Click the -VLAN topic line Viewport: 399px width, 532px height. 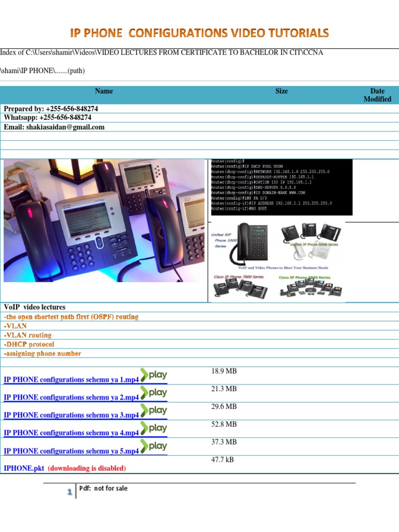(x=15, y=326)
